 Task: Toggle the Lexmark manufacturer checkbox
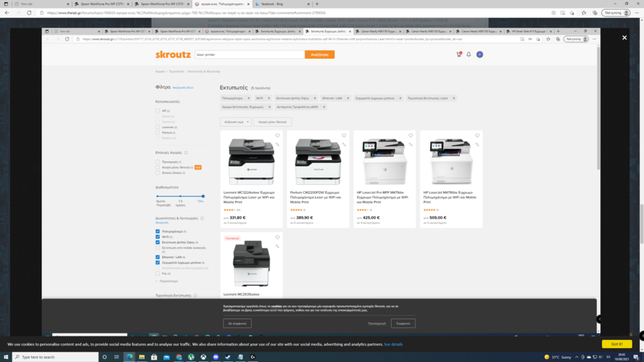point(158,127)
